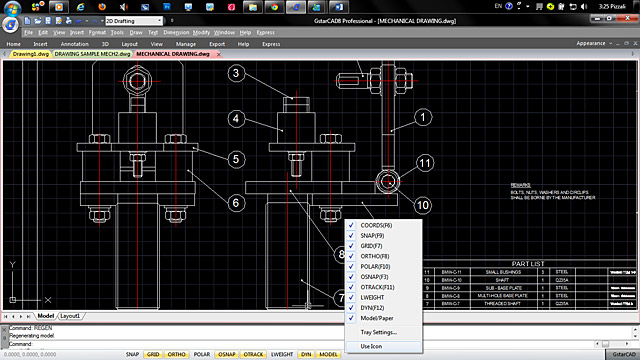640x360 pixels.
Task: Open Tray Settings... from context menu
Action: click(x=384, y=332)
